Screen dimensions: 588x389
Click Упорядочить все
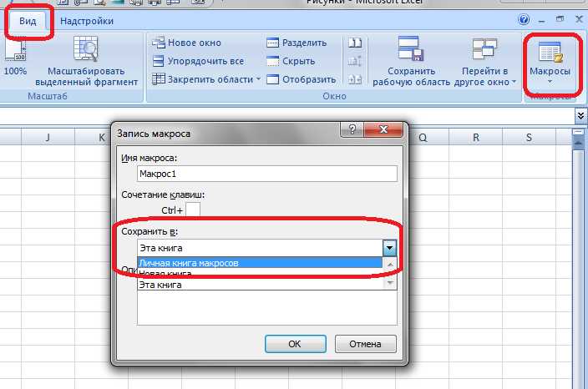tap(198, 61)
